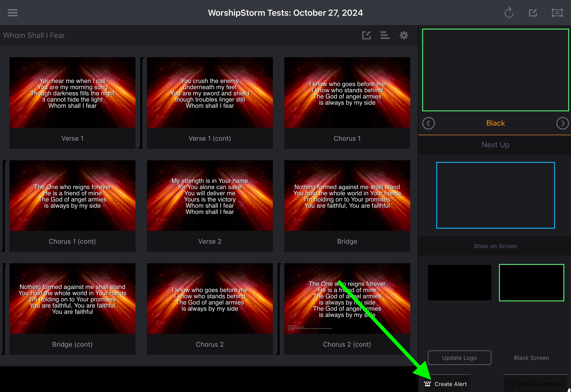Click the live output preview with green border
571x392 pixels.
(495, 70)
